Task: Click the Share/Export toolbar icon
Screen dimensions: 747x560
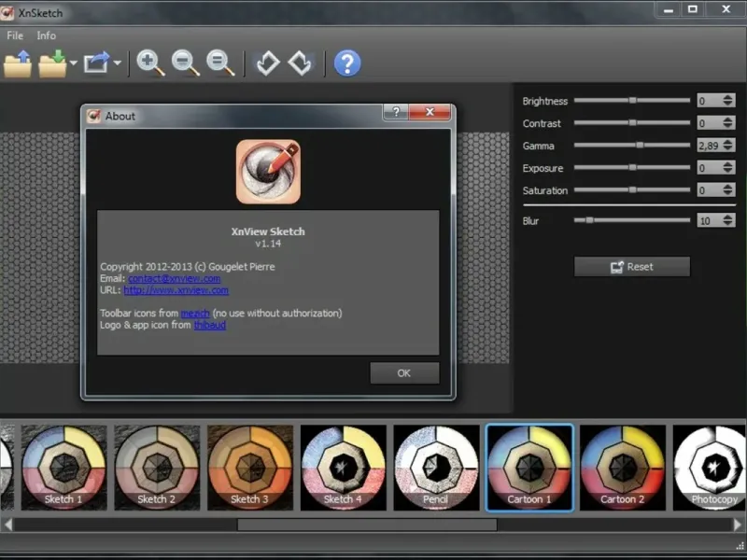Action: click(x=96, y=63)
